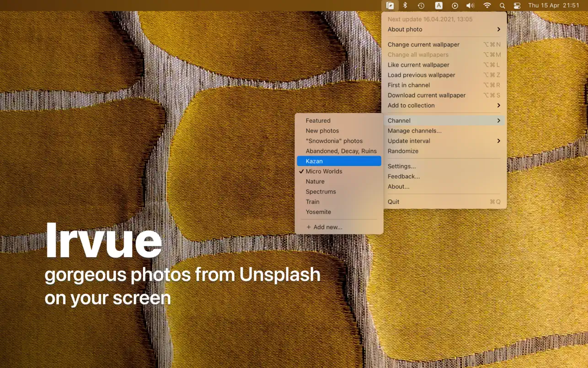Image resolution: width=588 pixels, height=368 pixels.
Task: Open the Bluetooth menu bar icon
Action: (405, 5)
